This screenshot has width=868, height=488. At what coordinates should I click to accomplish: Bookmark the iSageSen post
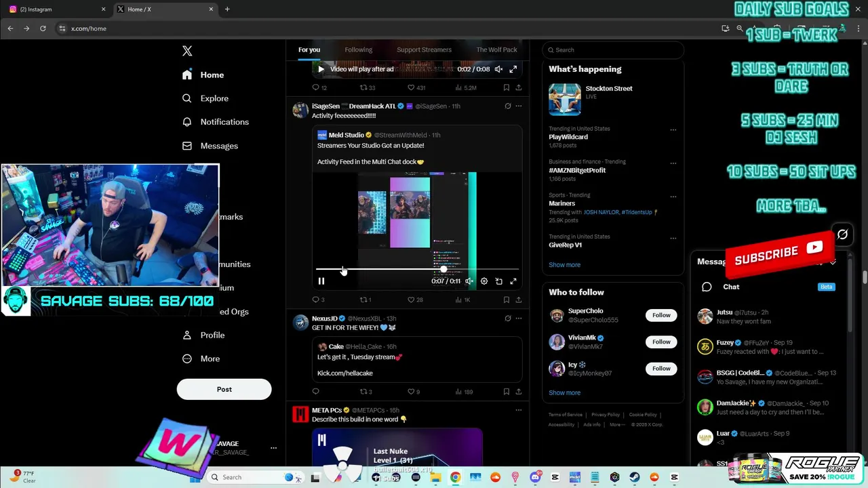(507, 300)
